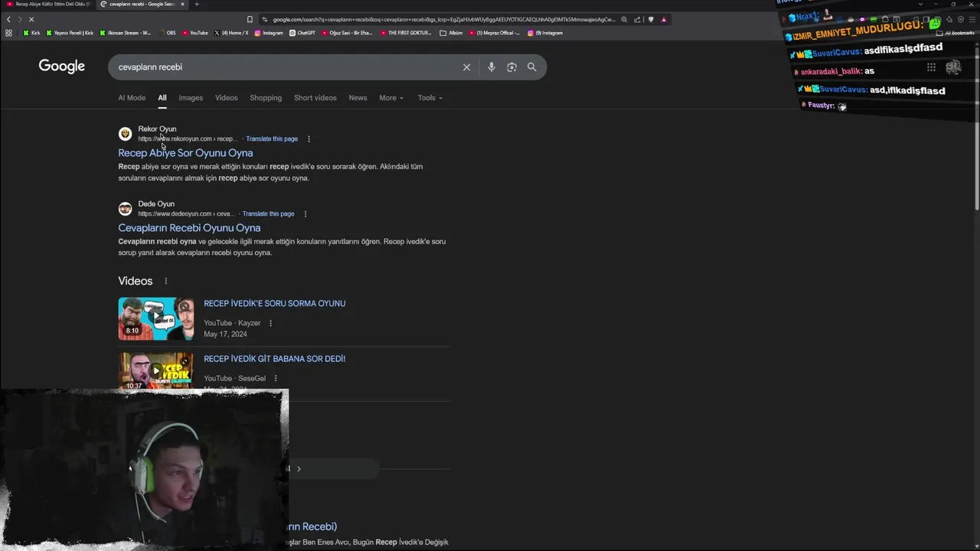Image resolution: width=980 pixels, height=551 pixels.
Task: Open Brave Rewards triangle icon
Action: tap(664, 19)
